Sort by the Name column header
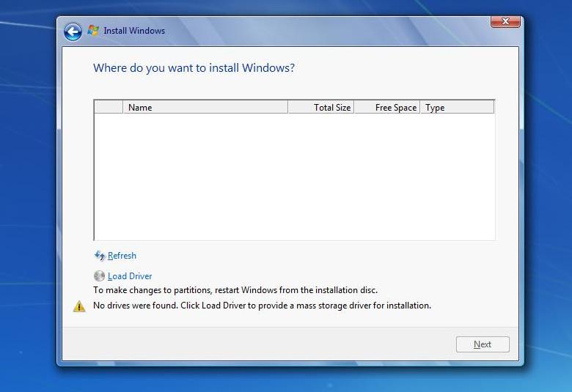This screenshot has width=572, height=392. [205, 108]
